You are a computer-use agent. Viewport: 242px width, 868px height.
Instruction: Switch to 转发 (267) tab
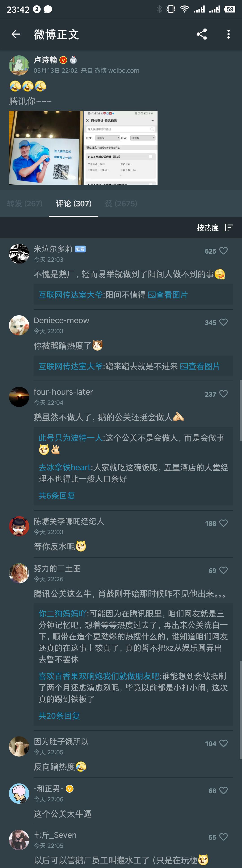pos(25,204)
